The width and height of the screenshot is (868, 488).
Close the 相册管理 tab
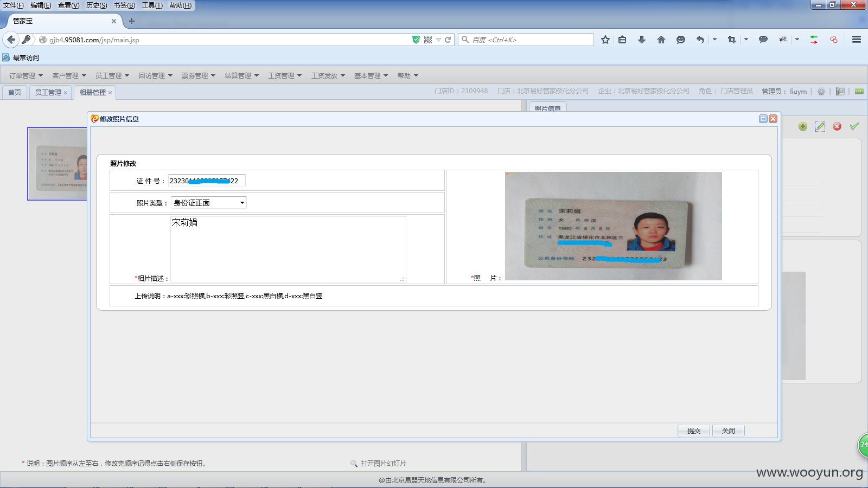click(x=110, y=93)
